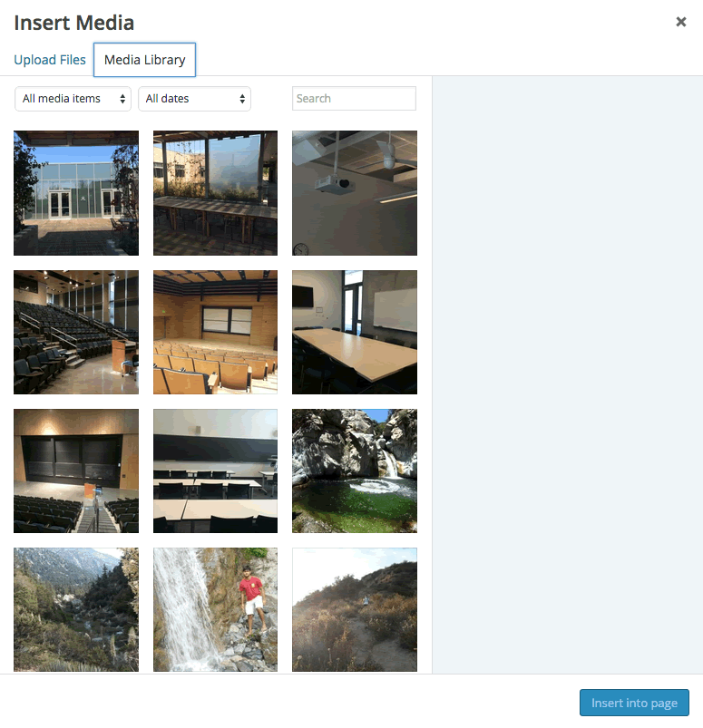Image resolution: width=703 pixels, height=728 pixels.
Task: Select the dry hillside trail photo
Action: (x=355, y=609)
